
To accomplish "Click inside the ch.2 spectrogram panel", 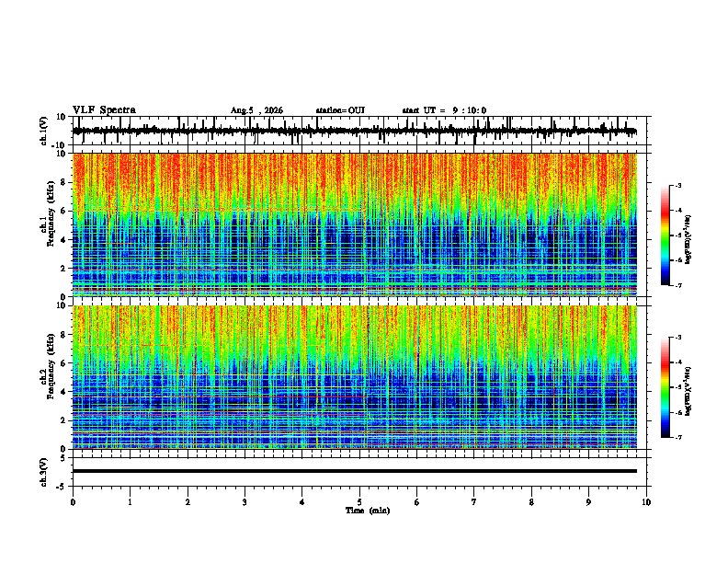I will 355,377.
